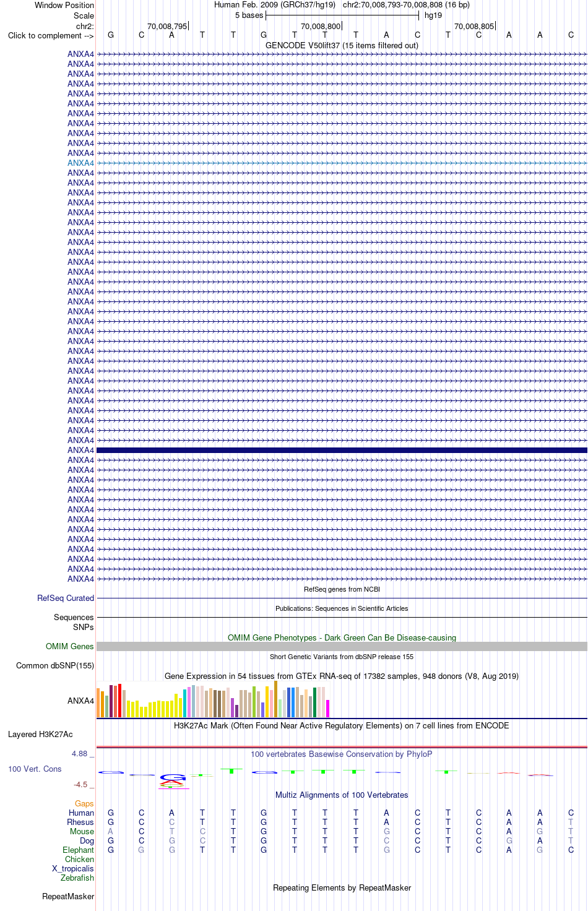Click the Short Genetic Variants dbSNP title
This screenshot has width=588, height=911.
pos(342,657)
